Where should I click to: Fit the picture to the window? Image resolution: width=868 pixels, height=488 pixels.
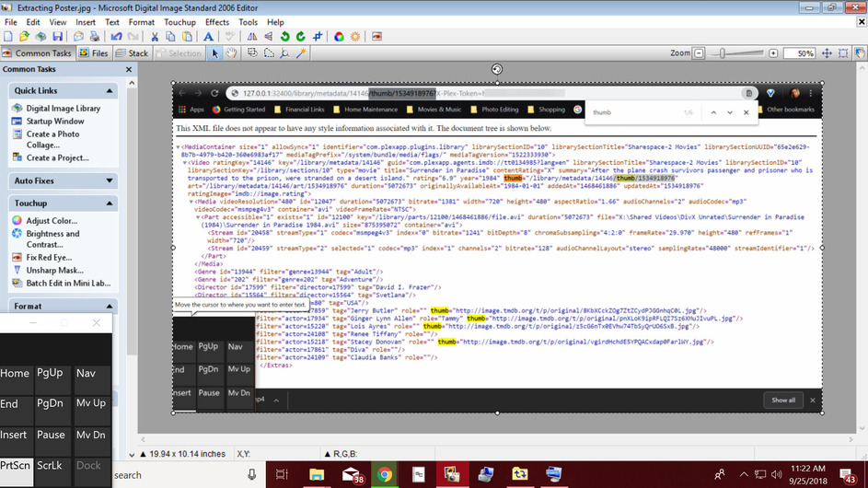(x=842, y=53)
